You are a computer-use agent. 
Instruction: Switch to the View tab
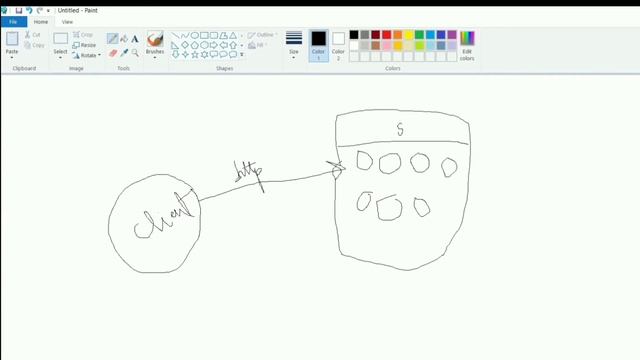point(67,22)
